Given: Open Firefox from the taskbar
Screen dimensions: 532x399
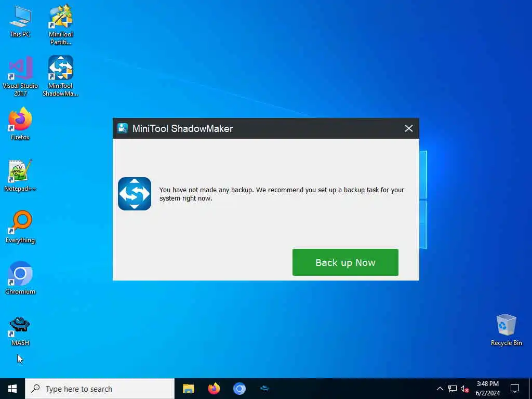Looking at the screenshot, I should 214,389.
